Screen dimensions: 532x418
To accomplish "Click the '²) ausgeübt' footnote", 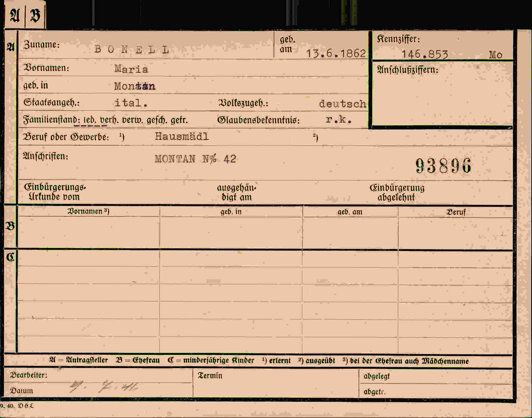I will click(x=316, y=361).
